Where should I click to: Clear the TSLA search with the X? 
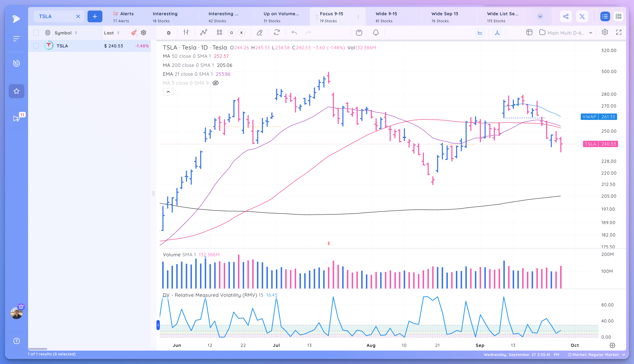coord(78,17)
